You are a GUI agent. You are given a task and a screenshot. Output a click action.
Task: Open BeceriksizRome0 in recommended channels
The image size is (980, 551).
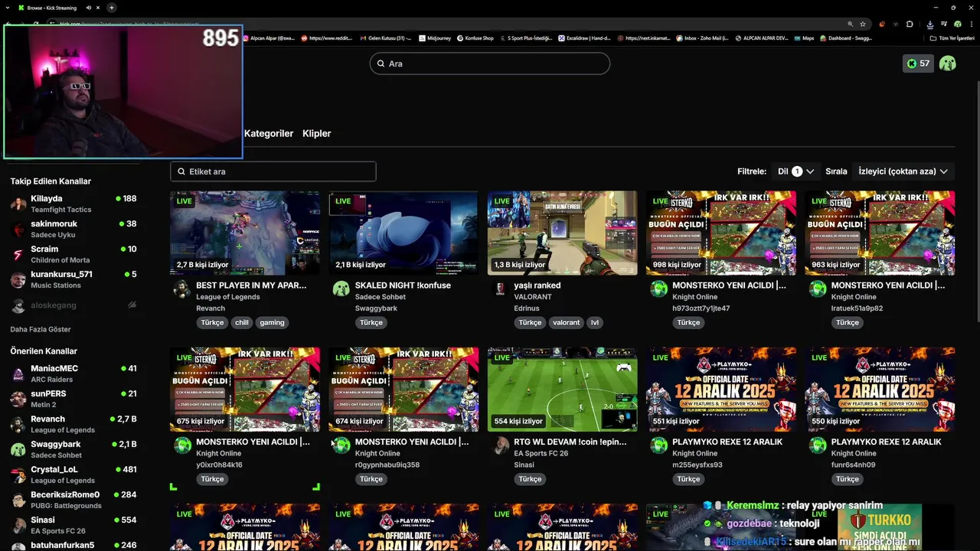(73, 500)
